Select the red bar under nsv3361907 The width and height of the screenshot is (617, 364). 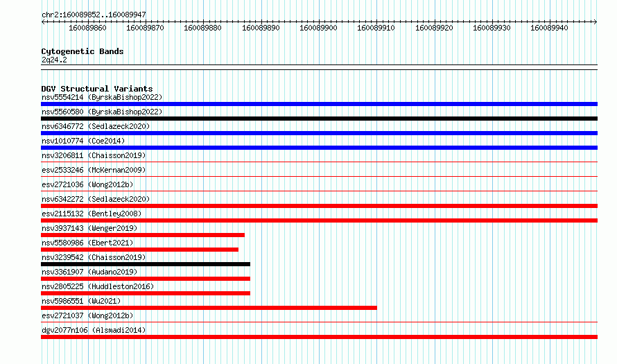point(146,279)
